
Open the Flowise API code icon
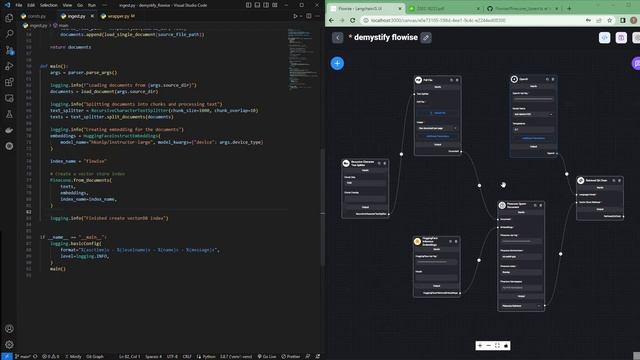click(604, 38)
